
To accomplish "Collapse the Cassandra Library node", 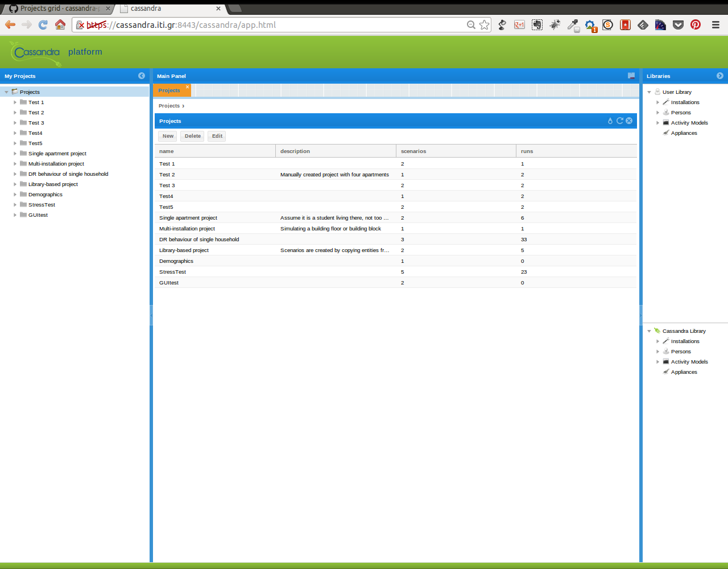I will point(649,331).
